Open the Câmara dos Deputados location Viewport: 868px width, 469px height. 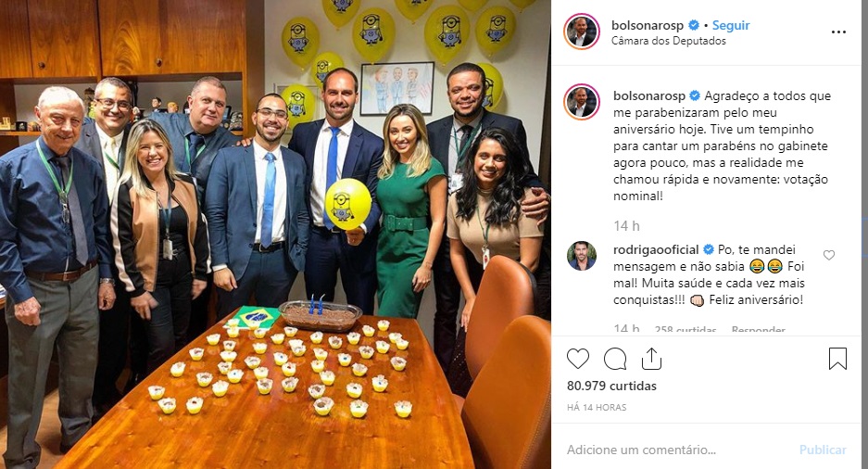pos(668,41)
